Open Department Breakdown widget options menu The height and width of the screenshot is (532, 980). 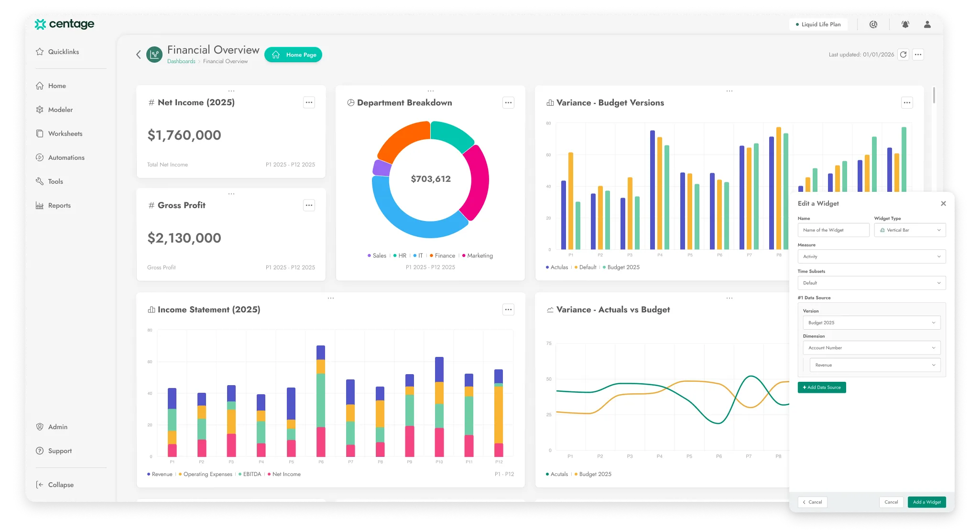click(x=508, y=102)
